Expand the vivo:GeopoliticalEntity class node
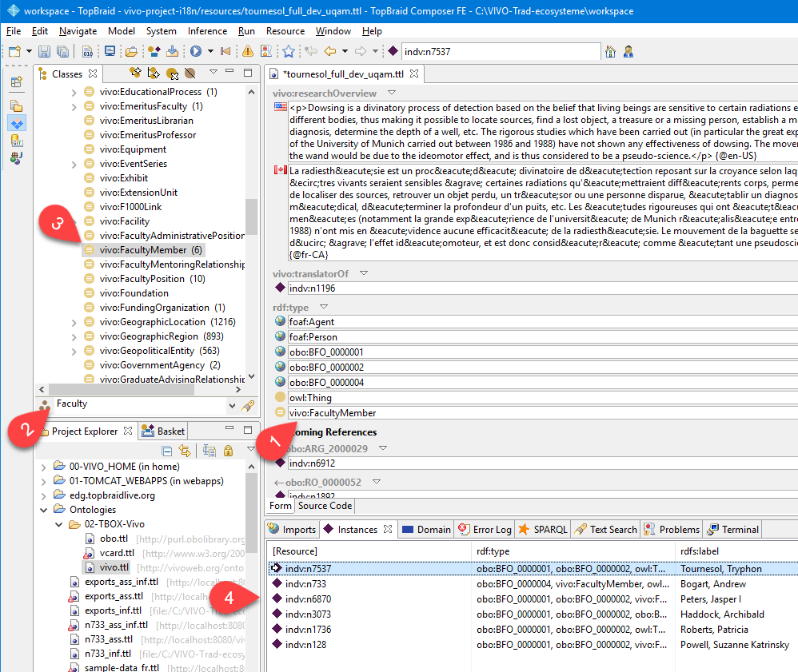 pyautogui.click(x=74, y=352)
